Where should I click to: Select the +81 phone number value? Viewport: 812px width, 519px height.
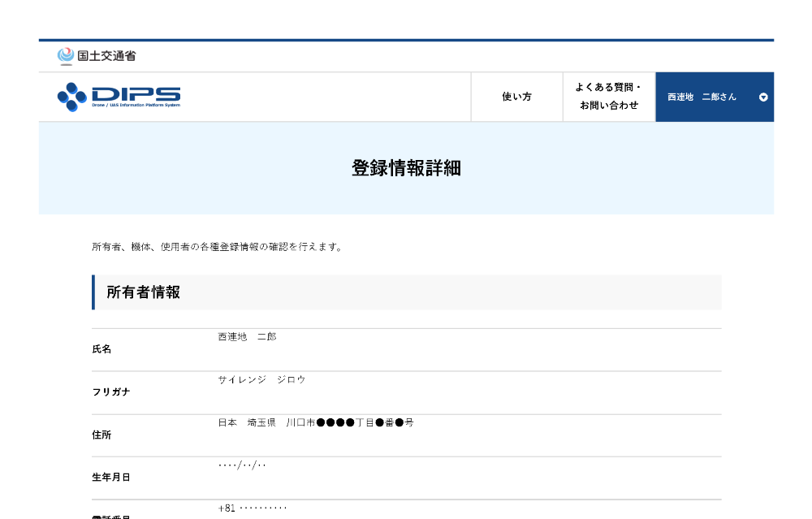tap(253, 508)
